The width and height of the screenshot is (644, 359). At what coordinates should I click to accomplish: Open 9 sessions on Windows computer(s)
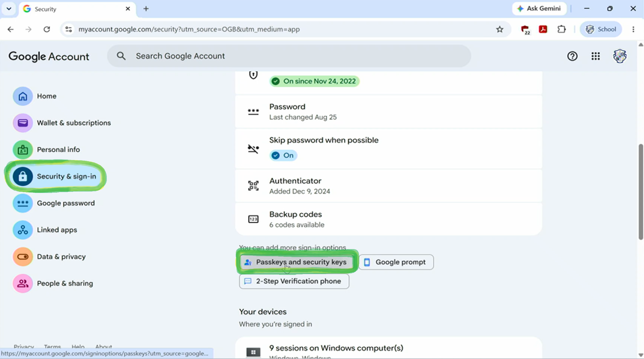389,348
